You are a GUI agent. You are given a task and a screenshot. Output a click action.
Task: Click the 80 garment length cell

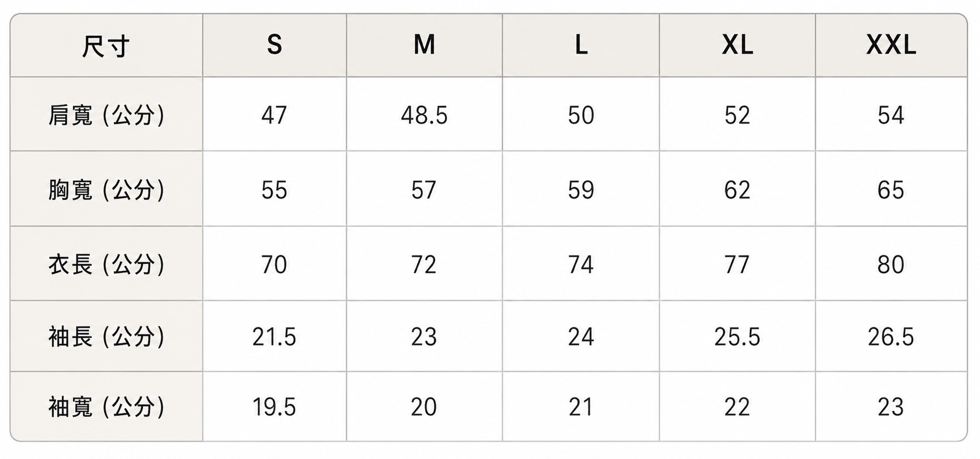point(891,263)
